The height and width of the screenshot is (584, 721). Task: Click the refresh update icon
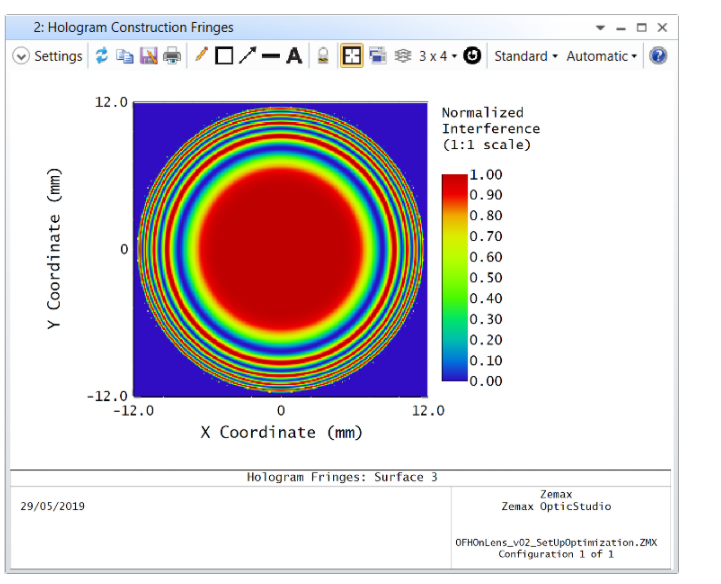tap(102, 56)
